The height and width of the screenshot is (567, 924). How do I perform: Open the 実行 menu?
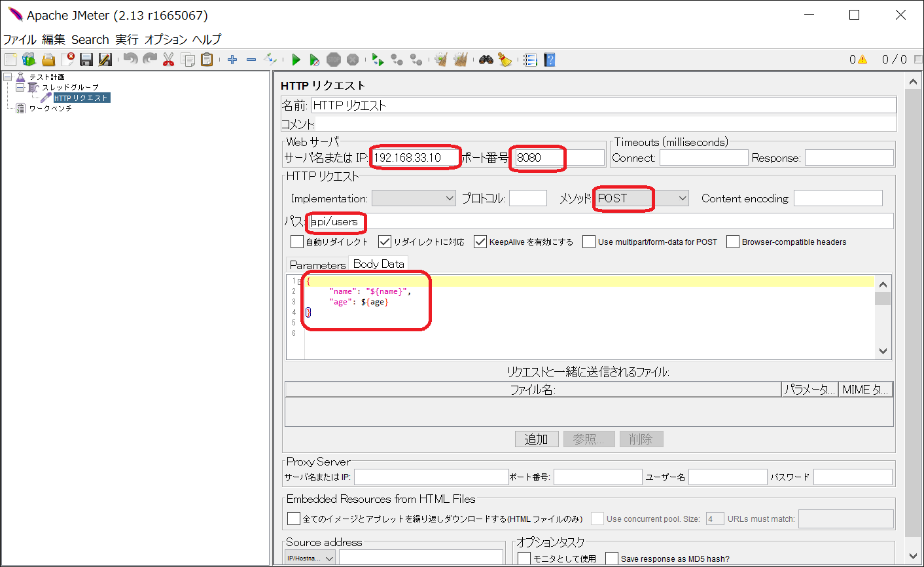pyautogui.click(x=127, y=39)
